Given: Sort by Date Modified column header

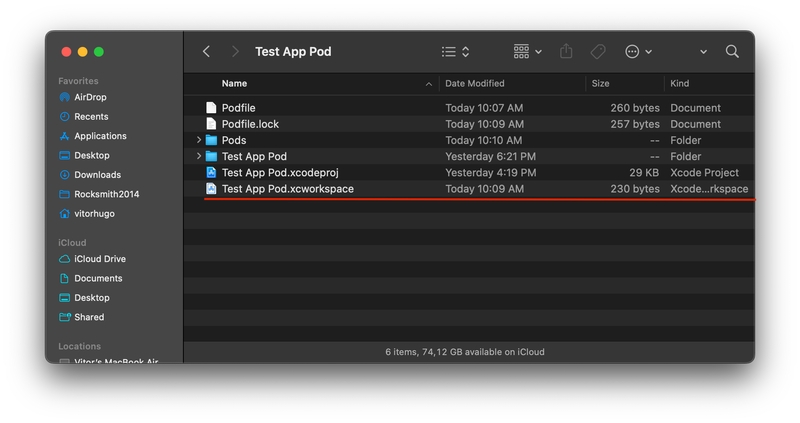Looking at the screenshot, I should 475,84.
